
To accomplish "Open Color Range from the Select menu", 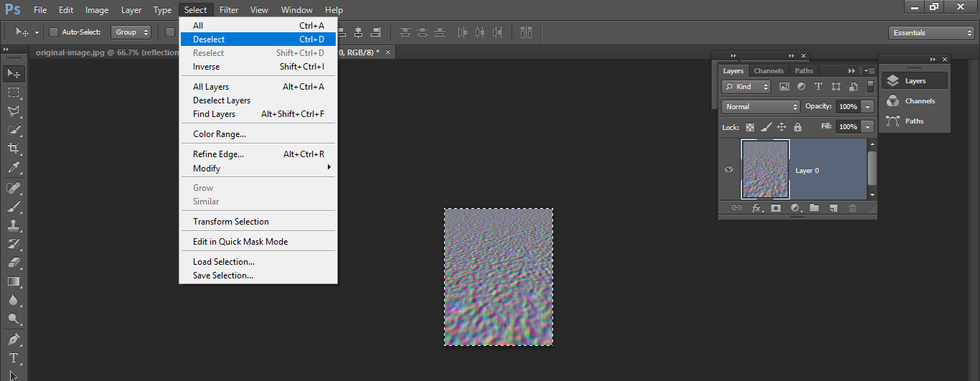I will 258,134.
